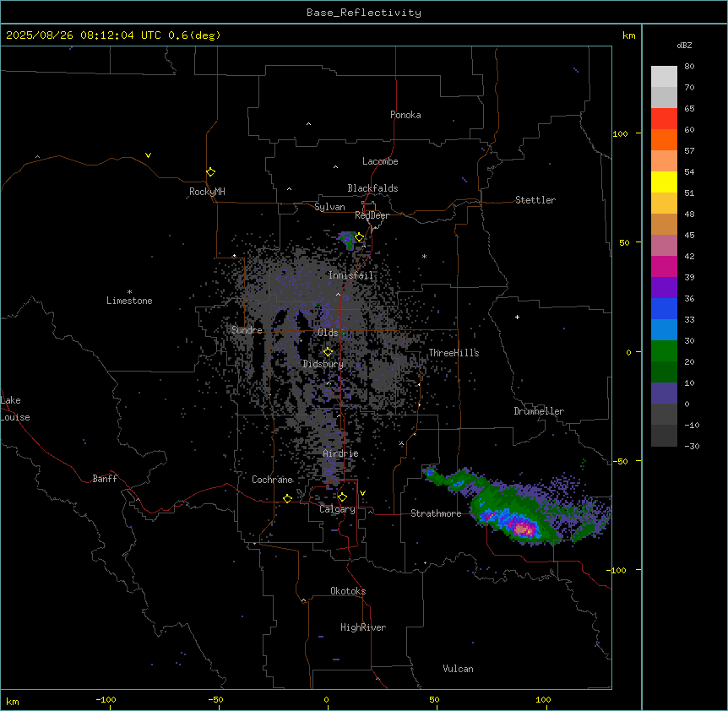
Task: Click the Didsbury label
Action: point(323,364)
